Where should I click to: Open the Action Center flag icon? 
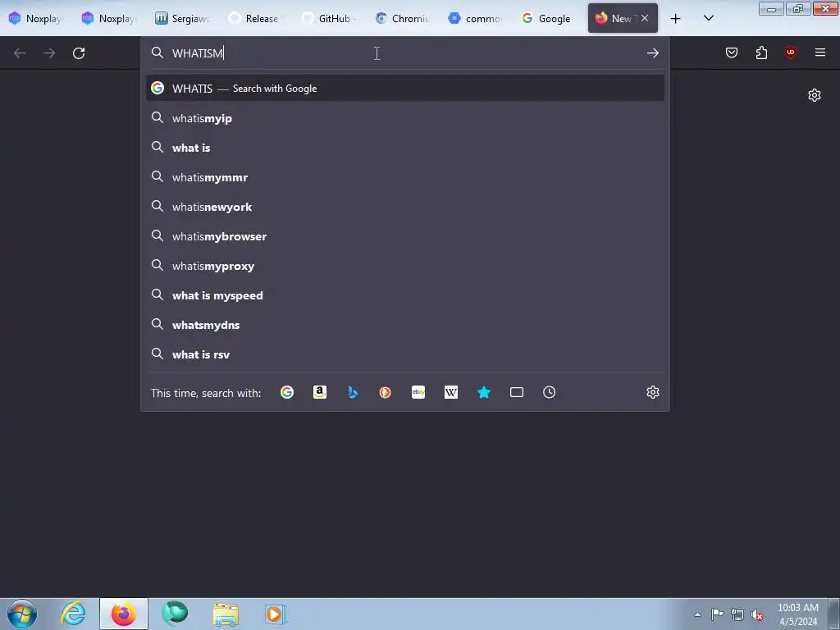point(717,614)
